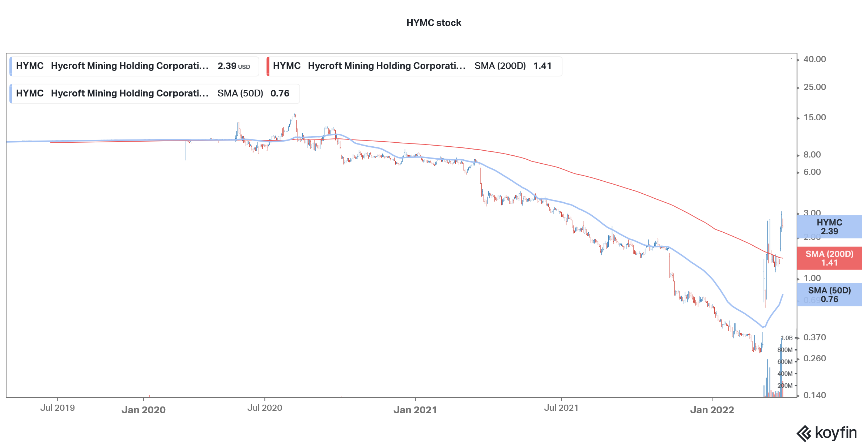Click the 40.00 price axis label
Viewport: 868px width, 448px height.
point(814,59)
